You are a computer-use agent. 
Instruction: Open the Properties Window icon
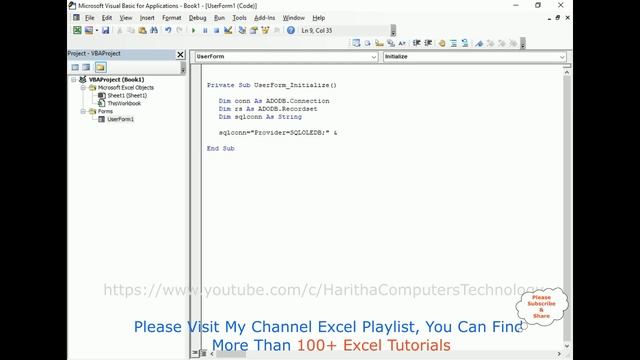coord(253,30)
